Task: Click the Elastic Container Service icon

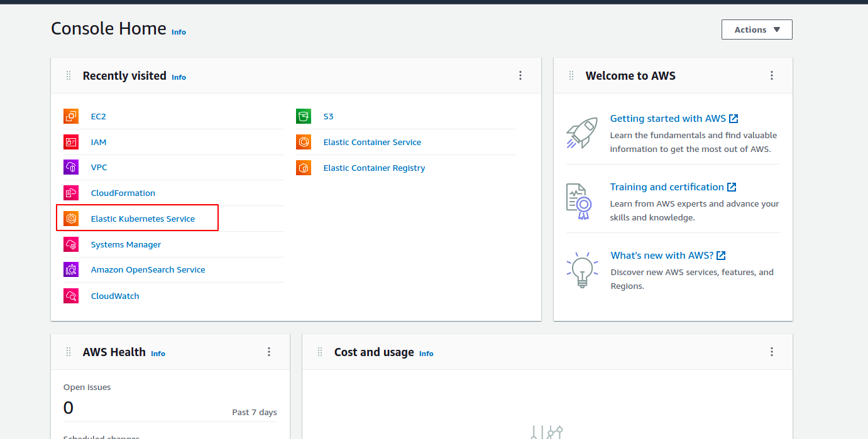Action: click(x=304, y=142)
